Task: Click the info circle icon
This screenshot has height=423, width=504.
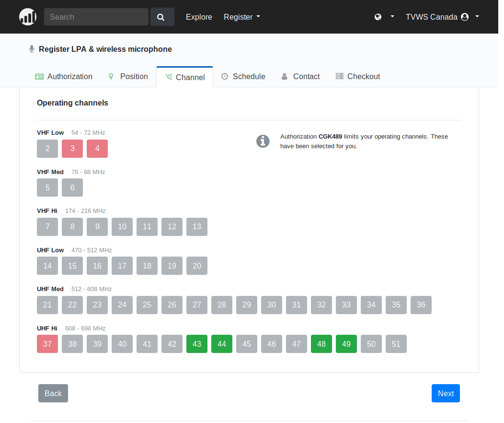Action: (x=263, y=141)
